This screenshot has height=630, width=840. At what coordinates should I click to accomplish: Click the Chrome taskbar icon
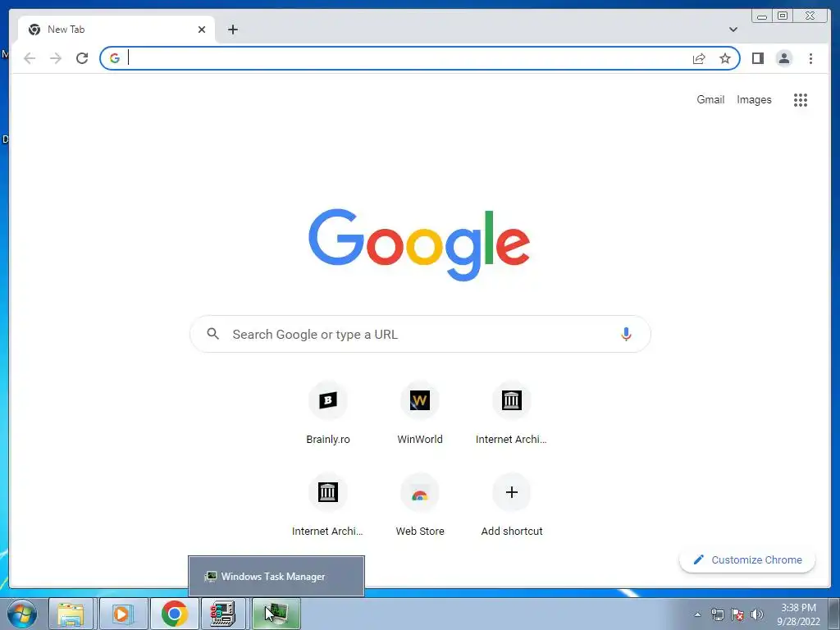[x=174, y=614]
